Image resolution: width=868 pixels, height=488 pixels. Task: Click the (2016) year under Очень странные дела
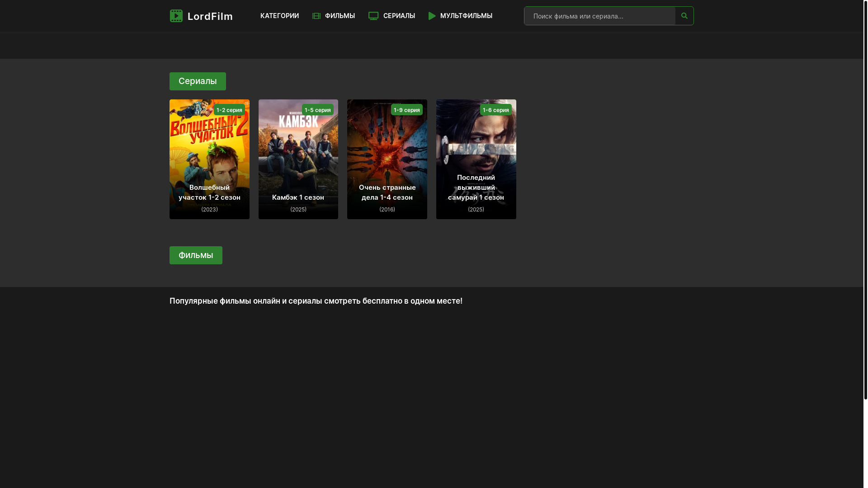pyautogui.click(x=387, y=210)
